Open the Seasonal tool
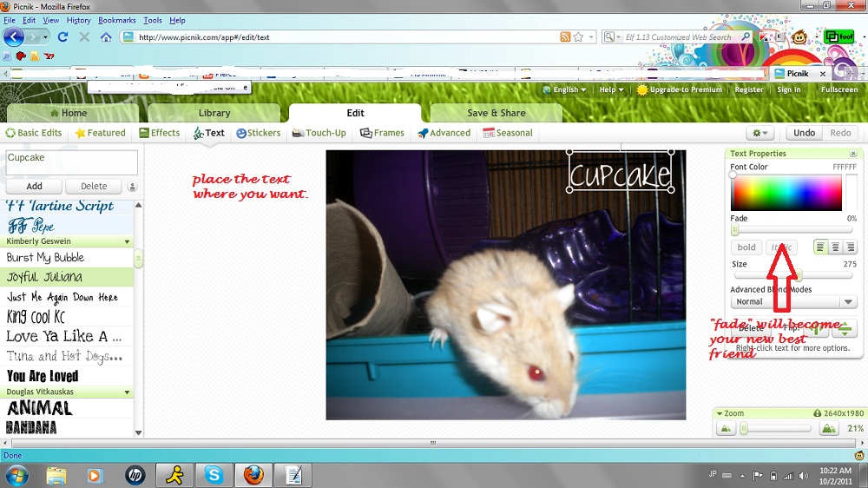The width and height of the screenshot is (868, 488). tap(508, 133)
